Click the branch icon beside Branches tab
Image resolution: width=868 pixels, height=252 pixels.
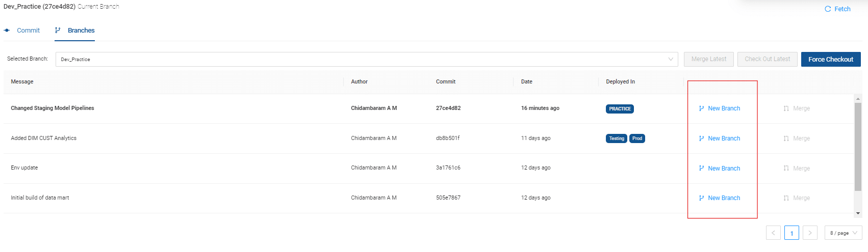pos(58,31)
